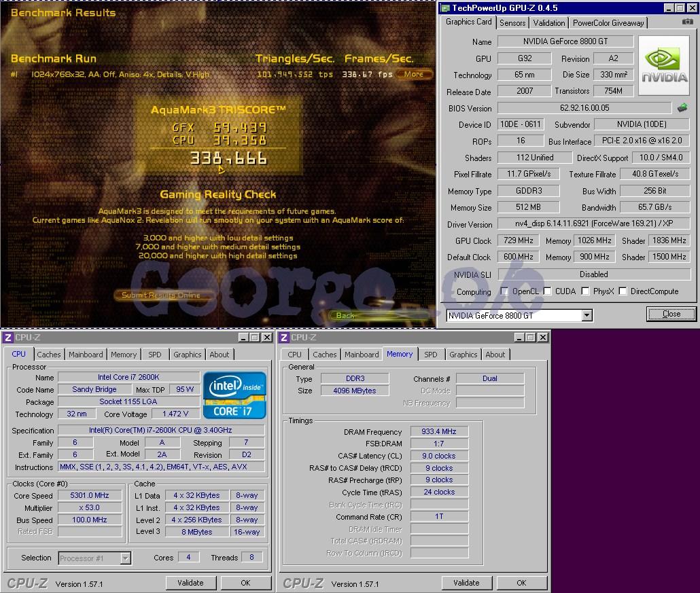Click the GPU Name field in GPU-Z
700x593 pixels.
coord(565,41)
